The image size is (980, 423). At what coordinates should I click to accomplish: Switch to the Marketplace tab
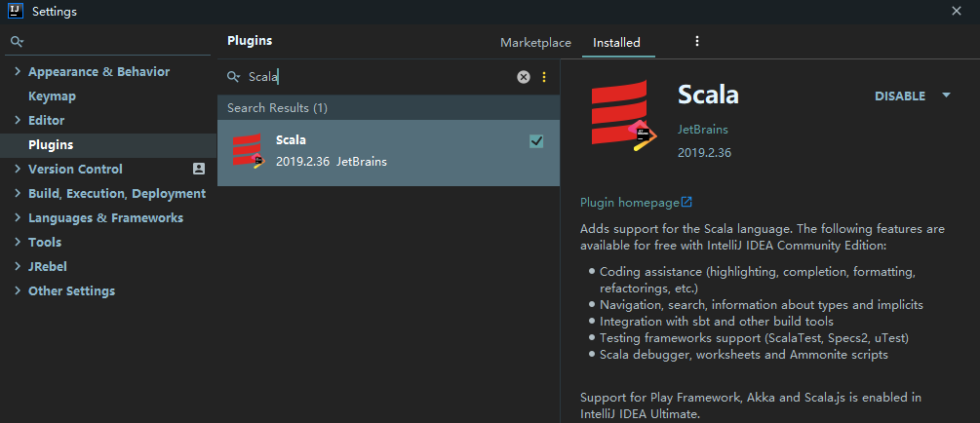[535, 43]
